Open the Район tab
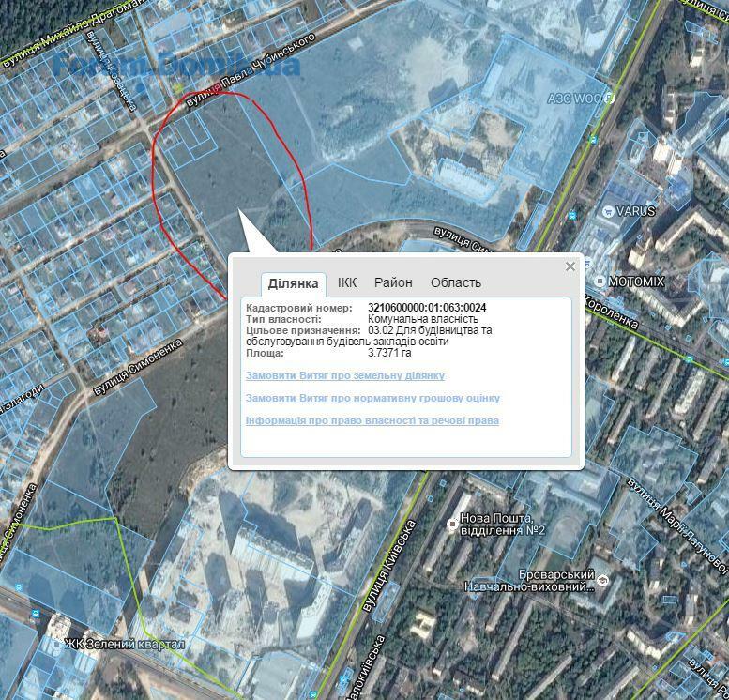Viewport: 729px width, 700px height. click(393, 282)
